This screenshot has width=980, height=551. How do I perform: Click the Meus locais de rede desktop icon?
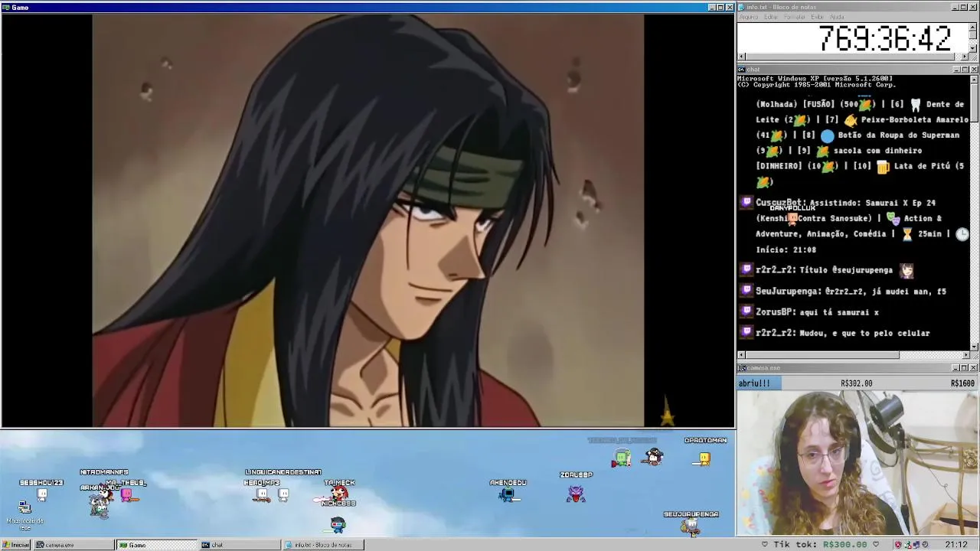pos(24,514)
